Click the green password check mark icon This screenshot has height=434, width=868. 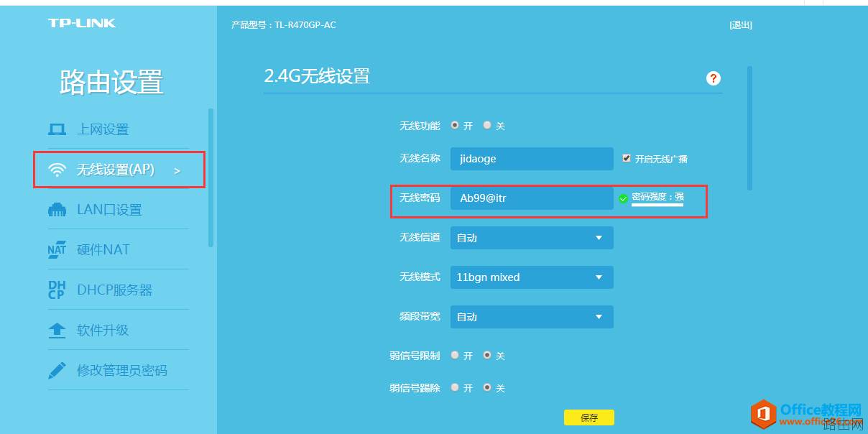pyautogui.click(x=623, y=198)
